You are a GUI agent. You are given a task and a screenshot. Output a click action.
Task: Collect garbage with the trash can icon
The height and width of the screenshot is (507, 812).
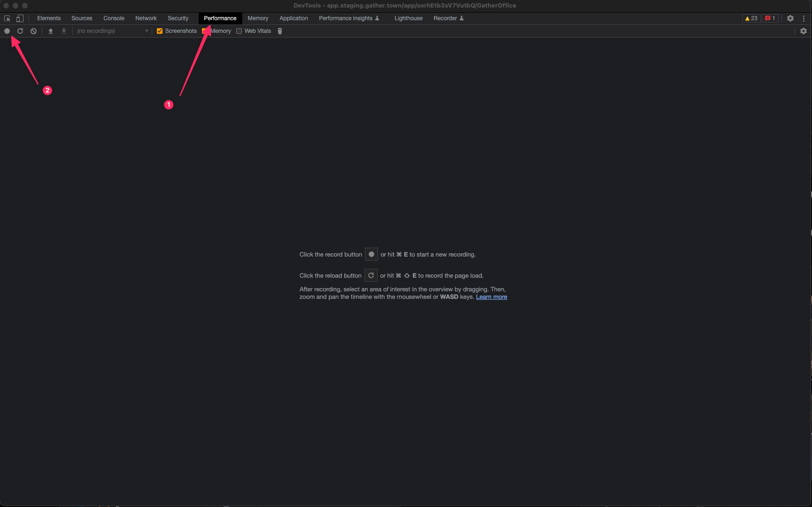click(x=280, y=31)
